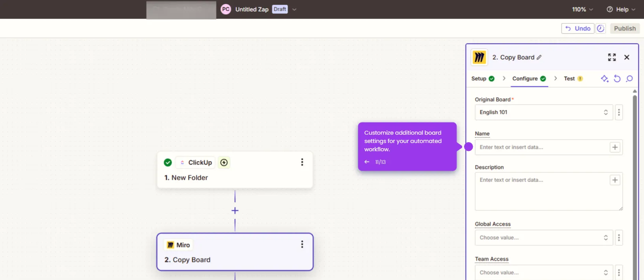This screenshot has width=644, height=280.
Task: Click the AI sparkle icon in panel toolbar
Action: [x=605, y=79]
